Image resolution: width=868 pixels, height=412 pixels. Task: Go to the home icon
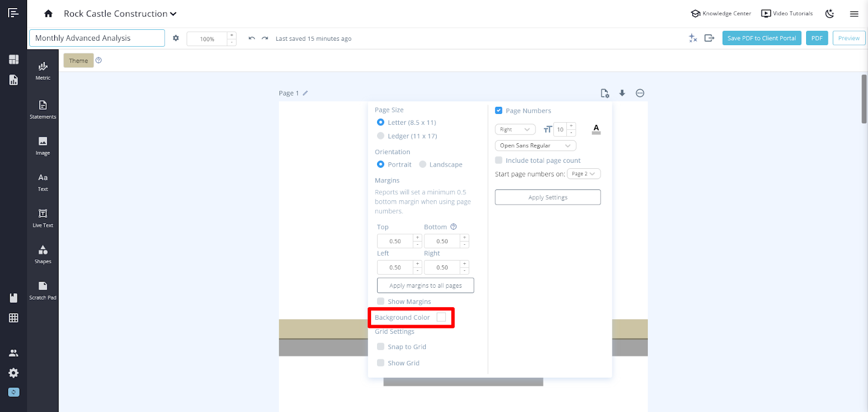pyautogui.click(x=48, y=14)
